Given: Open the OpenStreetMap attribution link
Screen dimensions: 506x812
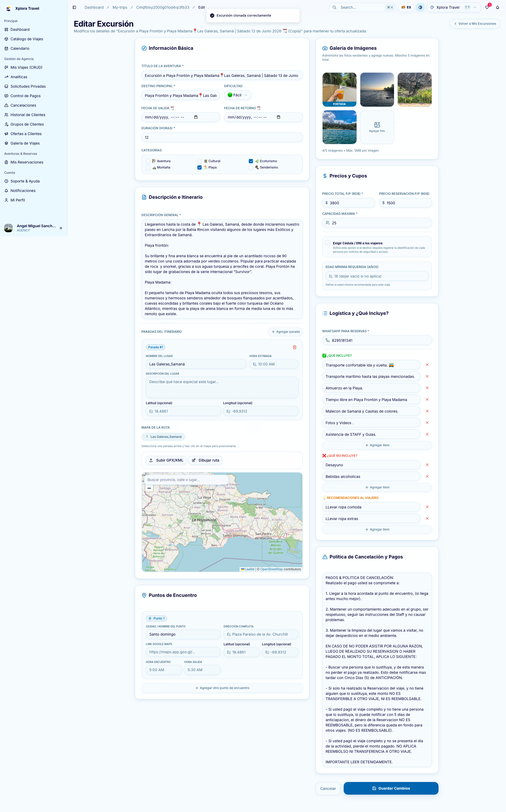Looking at the screenshot, I should click(271, 569).
